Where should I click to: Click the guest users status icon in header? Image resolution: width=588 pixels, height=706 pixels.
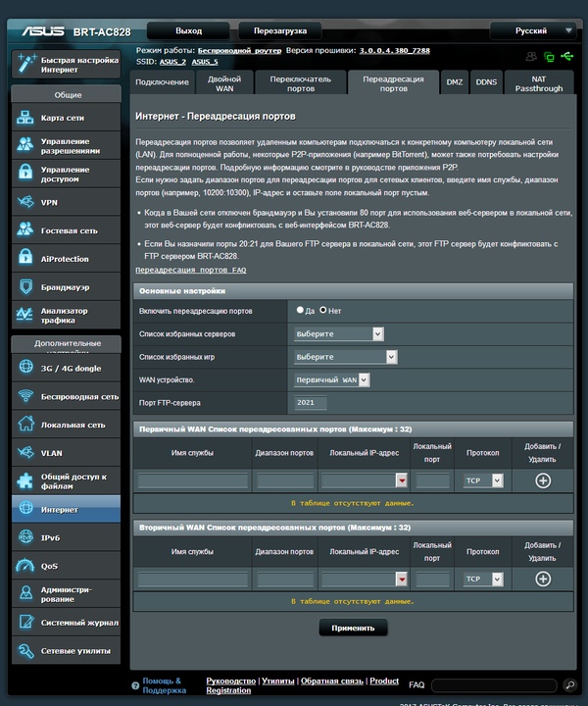coord(531,56)
